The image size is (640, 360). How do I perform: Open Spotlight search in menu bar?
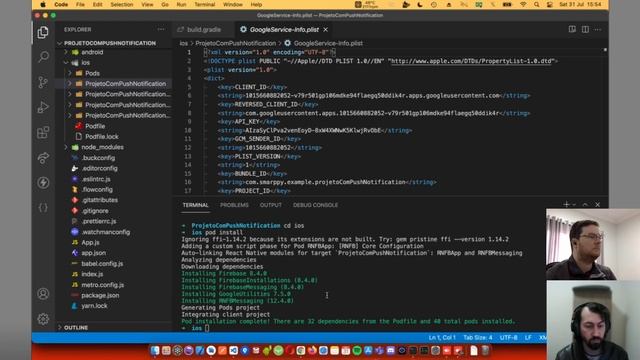pyautogui.click(x=536, y=4)
